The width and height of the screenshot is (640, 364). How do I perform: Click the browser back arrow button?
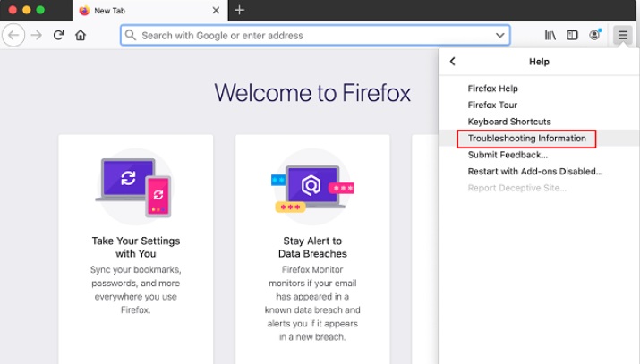tap(13, 36)
